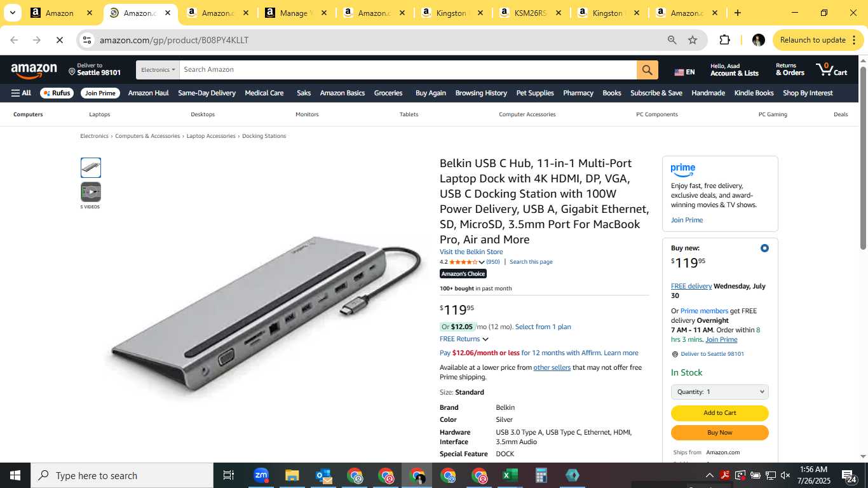Bookmark this page with the star icon
Screen dimensions: 868x488
pos(693,40)
